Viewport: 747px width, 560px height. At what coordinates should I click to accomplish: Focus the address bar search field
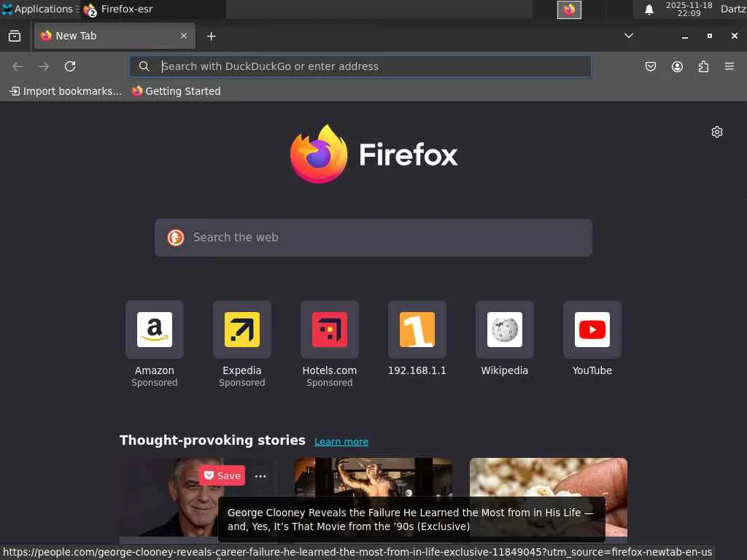pyautogui.click(x=360, y=66)
